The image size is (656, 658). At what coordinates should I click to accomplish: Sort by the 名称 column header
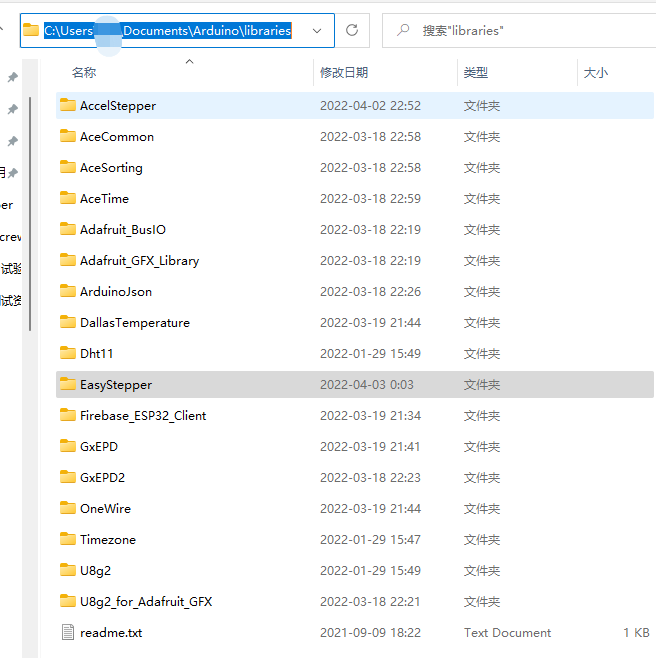tap(84, 73)
